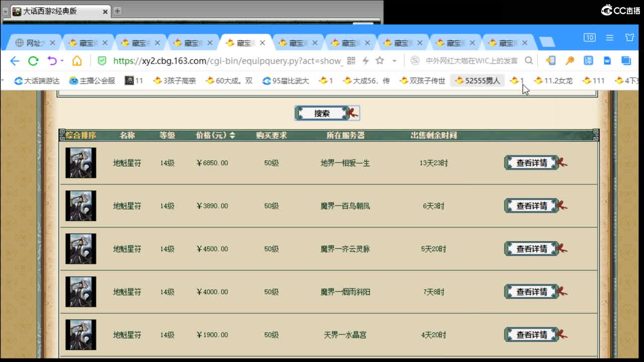Go to the home page icon

click(x=77, y=61)
